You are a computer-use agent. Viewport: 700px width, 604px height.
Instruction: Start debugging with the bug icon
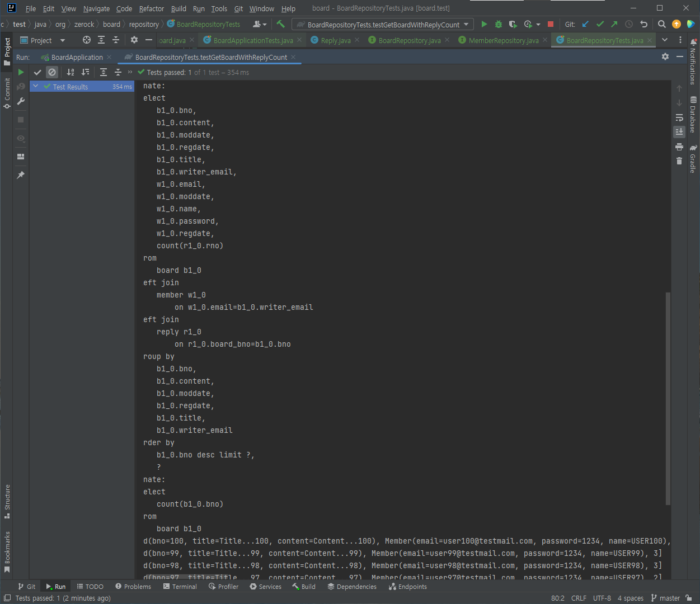(x=498, y=24)
